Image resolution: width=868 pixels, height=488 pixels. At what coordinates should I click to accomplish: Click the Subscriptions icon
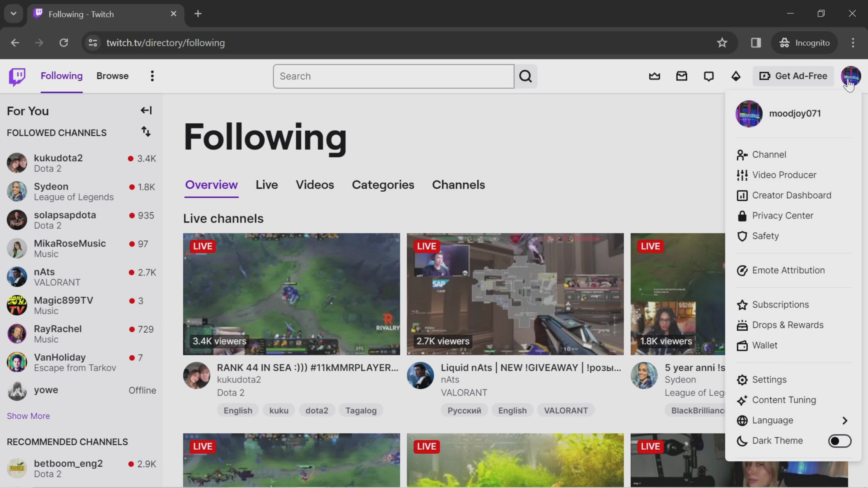[x=742, y=305]
